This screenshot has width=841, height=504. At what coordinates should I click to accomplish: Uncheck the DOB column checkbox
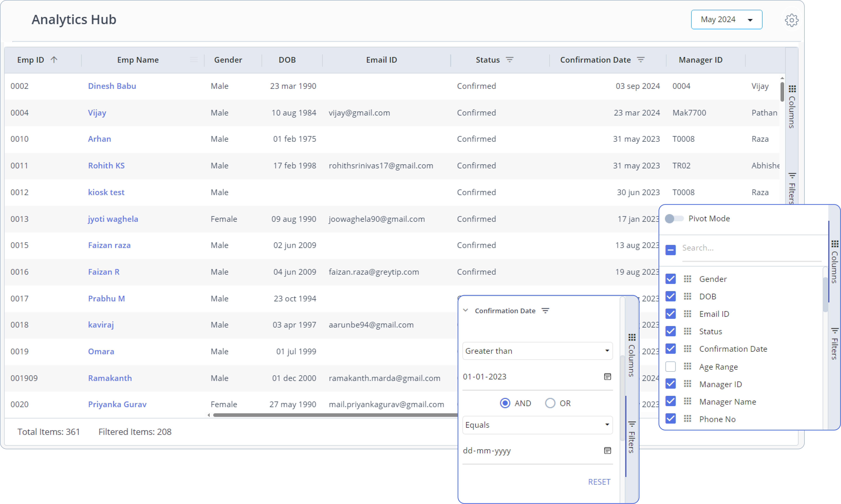[x=670, y=296]
